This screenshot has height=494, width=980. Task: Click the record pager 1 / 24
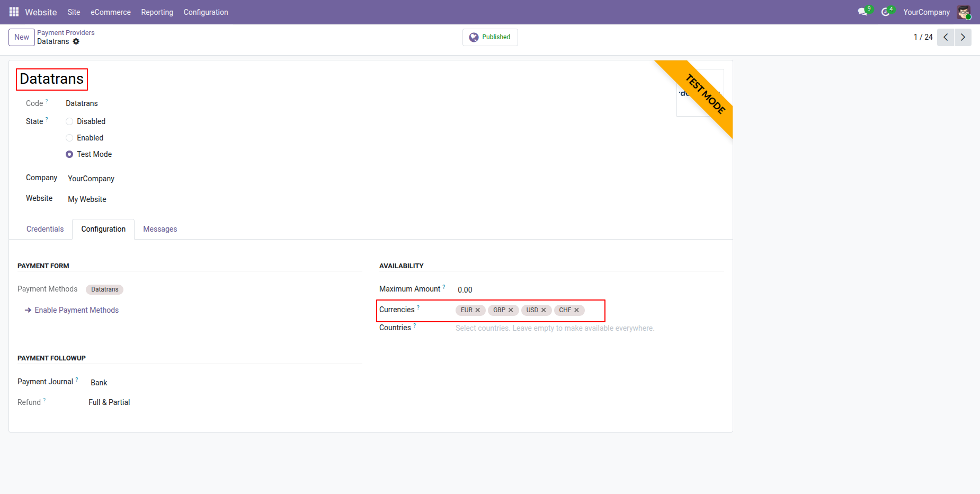[923, 37]
